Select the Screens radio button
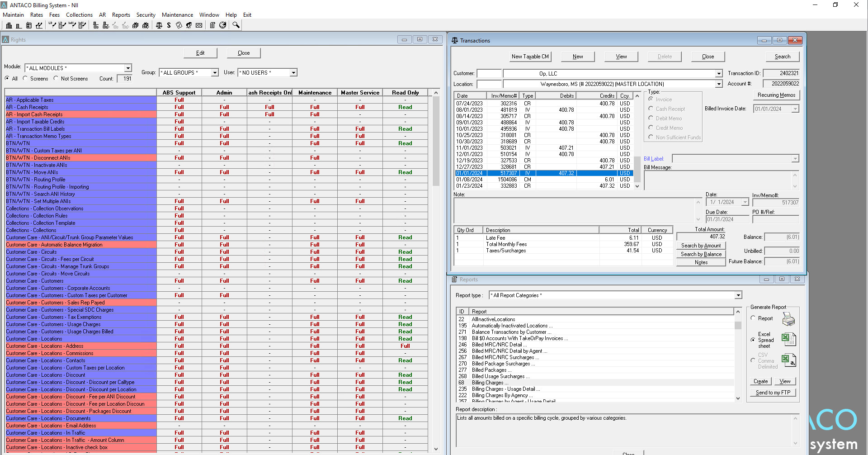868x455 pixels. point(25,78)
